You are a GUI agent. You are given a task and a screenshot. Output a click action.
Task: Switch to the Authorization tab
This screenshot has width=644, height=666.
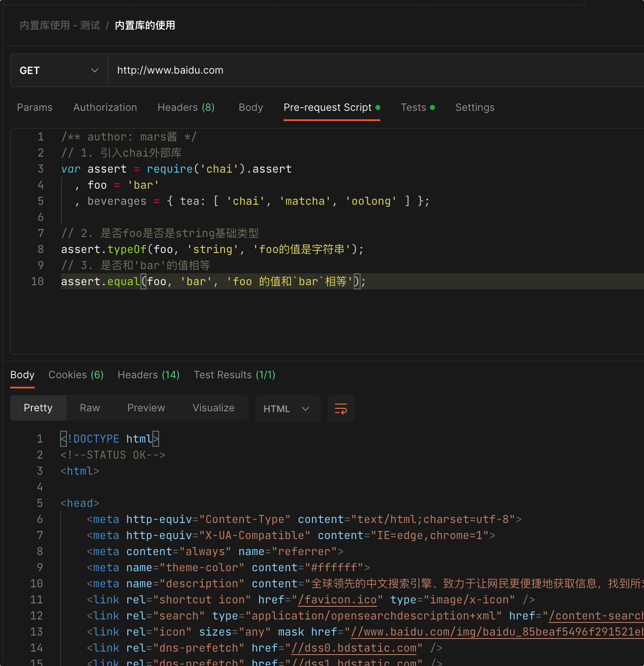pos(105,107)
